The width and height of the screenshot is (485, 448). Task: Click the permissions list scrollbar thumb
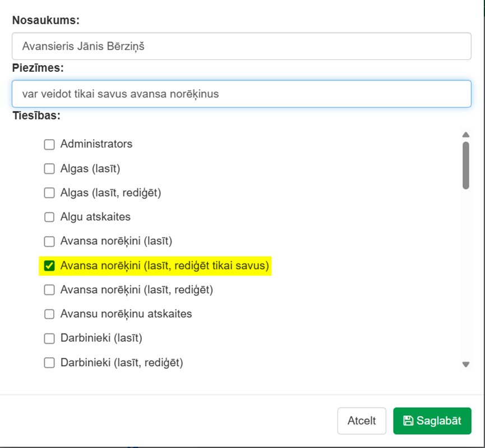point(466,165)
